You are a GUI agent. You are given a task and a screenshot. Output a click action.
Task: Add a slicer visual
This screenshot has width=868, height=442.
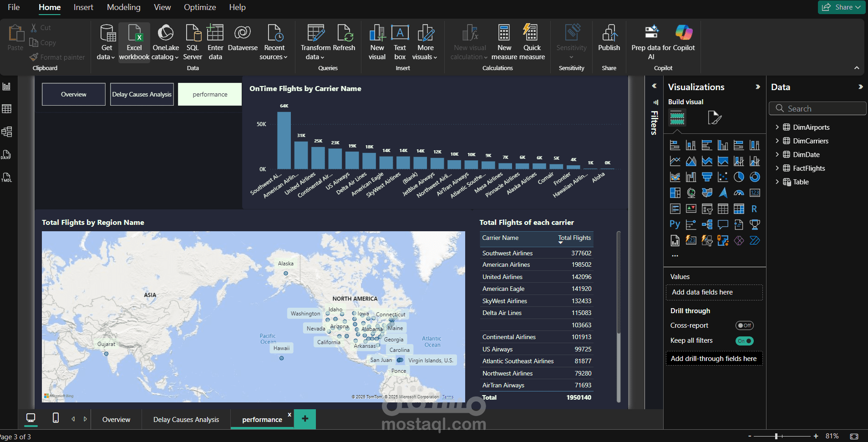[707, 209]
